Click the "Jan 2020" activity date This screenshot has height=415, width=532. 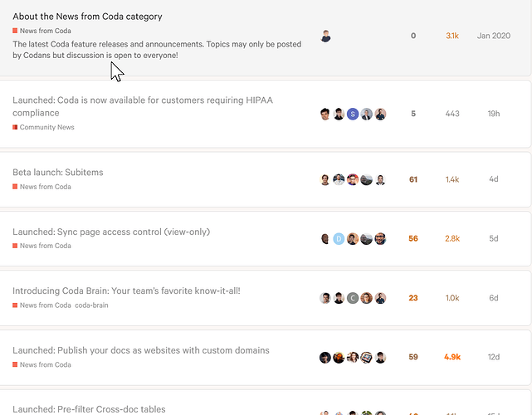[x=494, y=37]
